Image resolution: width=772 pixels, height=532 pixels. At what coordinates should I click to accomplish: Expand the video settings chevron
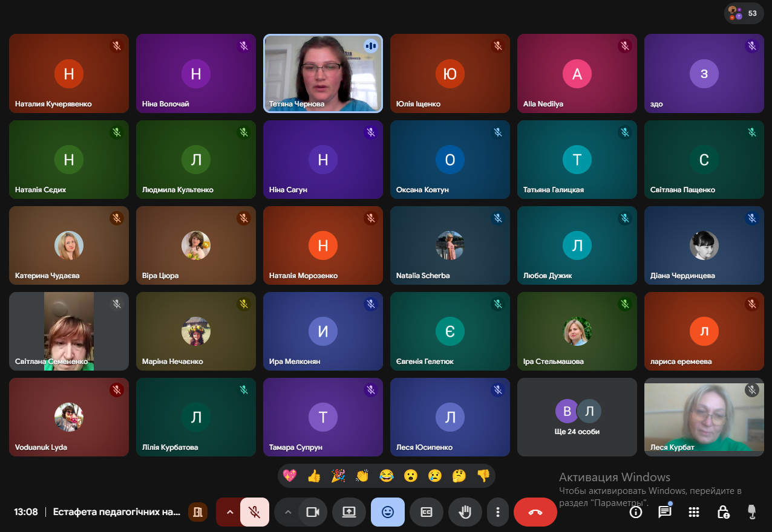(288, 512)
